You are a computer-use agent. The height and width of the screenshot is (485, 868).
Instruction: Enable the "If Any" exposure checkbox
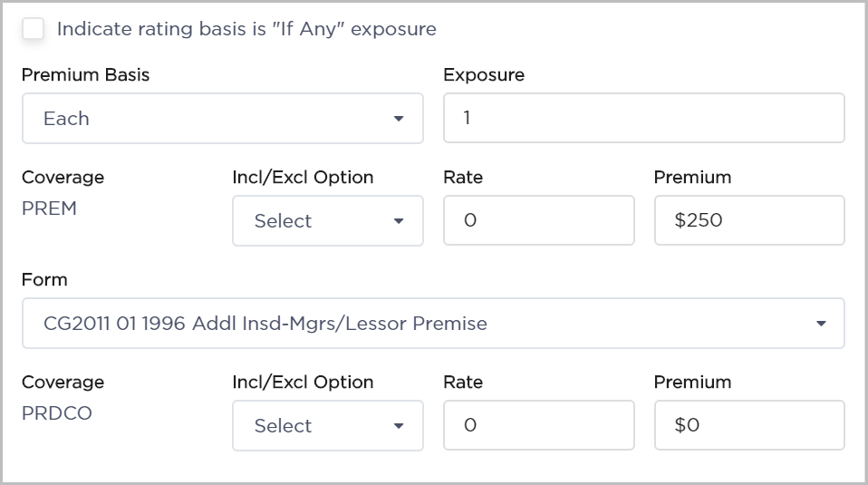click(x=34, y=29)
